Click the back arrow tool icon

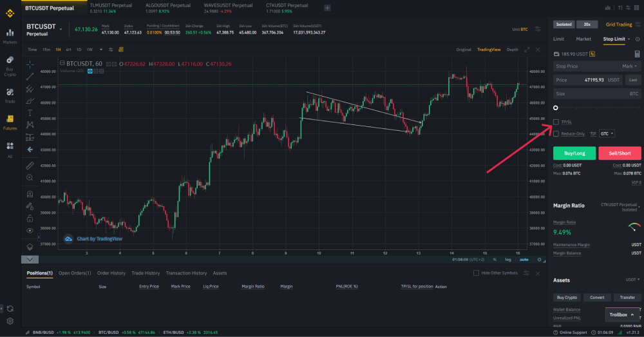point(30,149)
